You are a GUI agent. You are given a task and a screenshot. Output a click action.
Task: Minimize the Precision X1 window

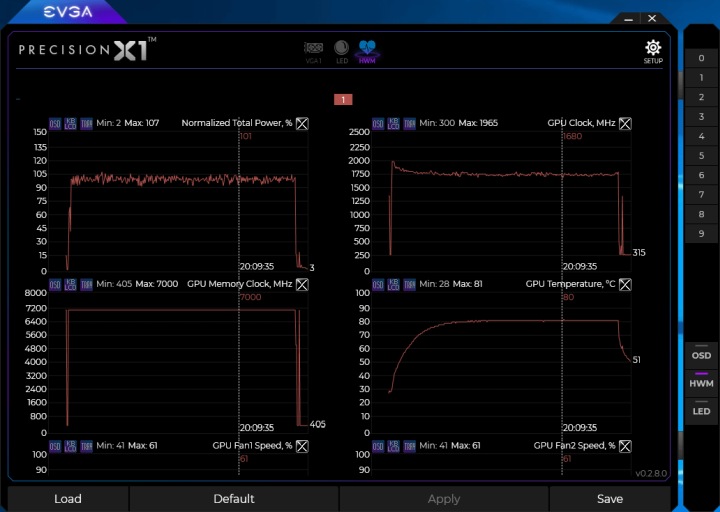[x=629, y=19]
